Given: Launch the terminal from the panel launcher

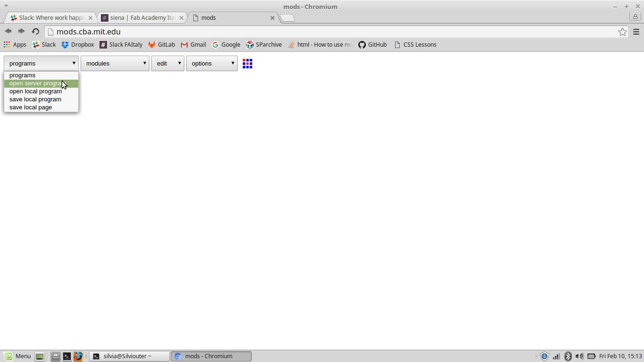Looking at the screenshot, I should pyautogui.click(x=67, y=356).
